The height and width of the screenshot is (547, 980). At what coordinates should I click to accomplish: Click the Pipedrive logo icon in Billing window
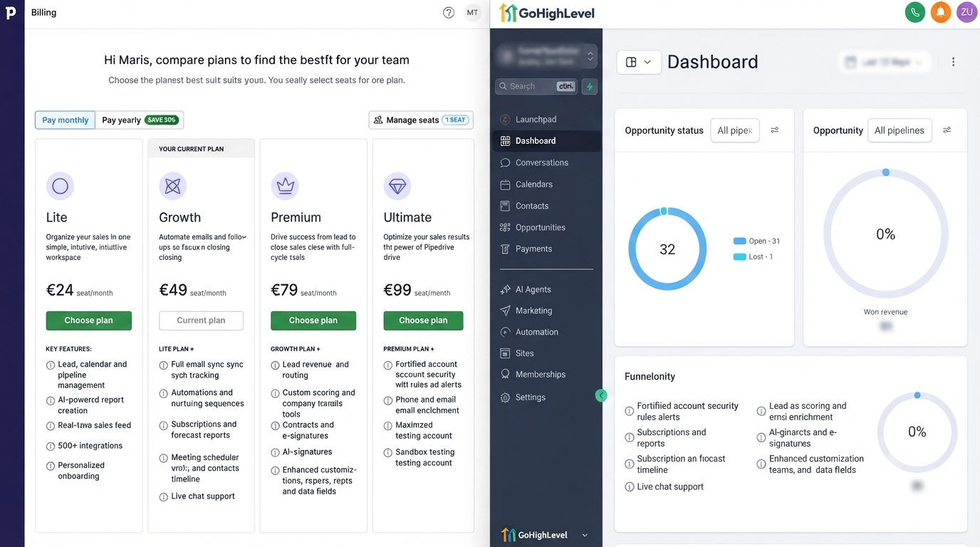click(x=11, y=12)
